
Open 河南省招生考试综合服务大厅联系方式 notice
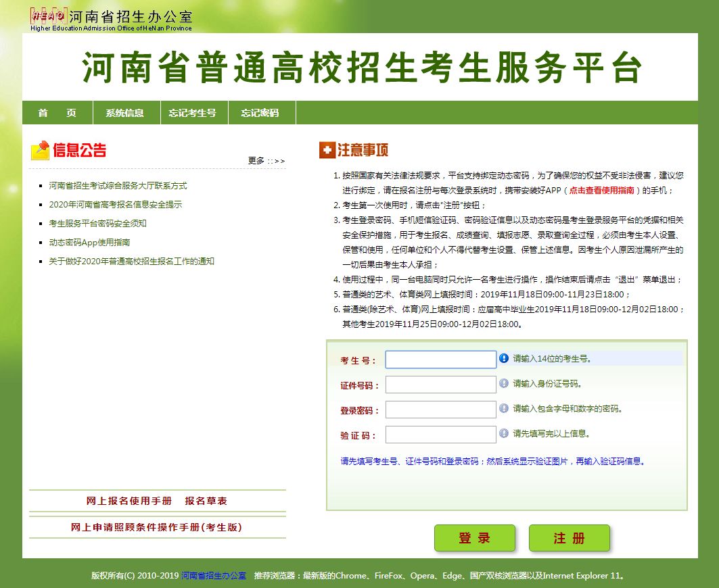coord(118,186)
